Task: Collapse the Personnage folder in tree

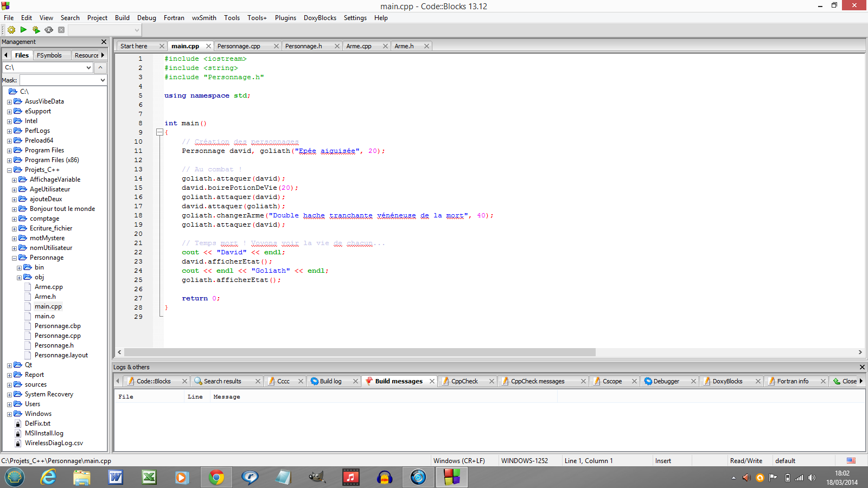Action: (14, 258)
